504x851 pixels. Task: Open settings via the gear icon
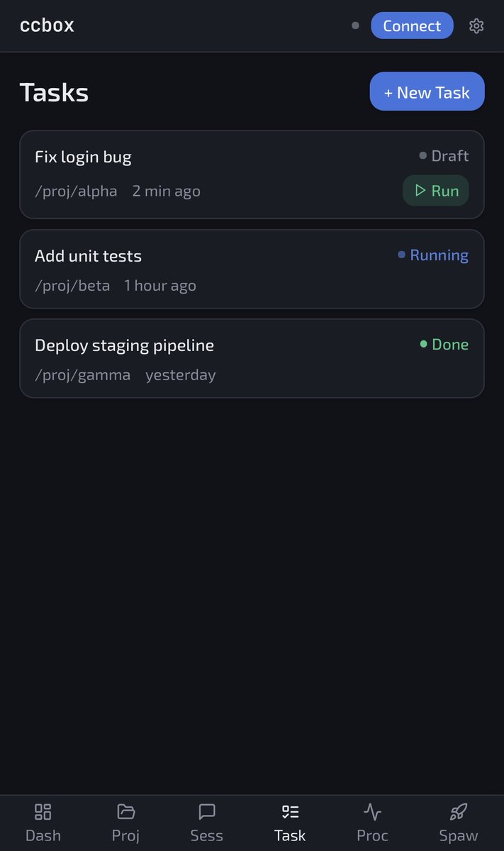[x=476, y=26]
